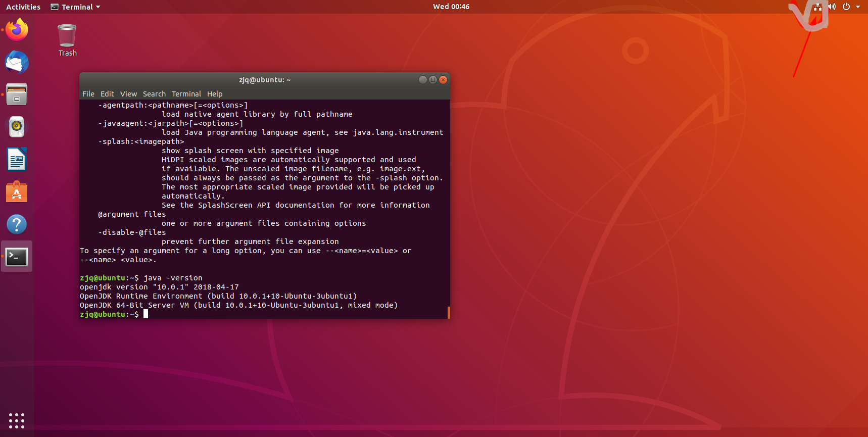
Task: Click 'load Java programming language agent' line
Action: [303, 132]
